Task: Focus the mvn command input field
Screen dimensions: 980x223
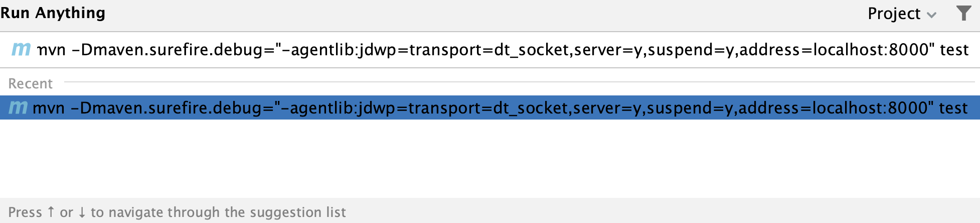Action: 490,50
